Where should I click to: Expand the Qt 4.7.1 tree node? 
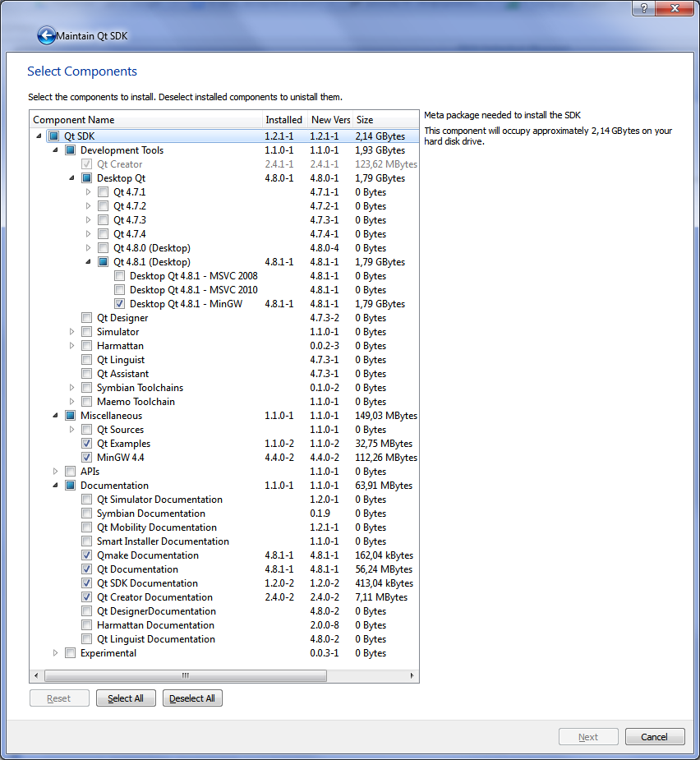89,192
